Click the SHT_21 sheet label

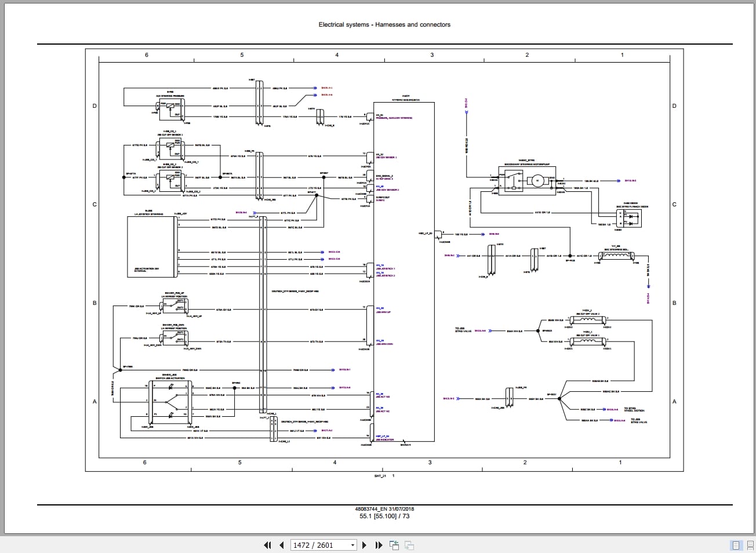[x=380, y=476]
